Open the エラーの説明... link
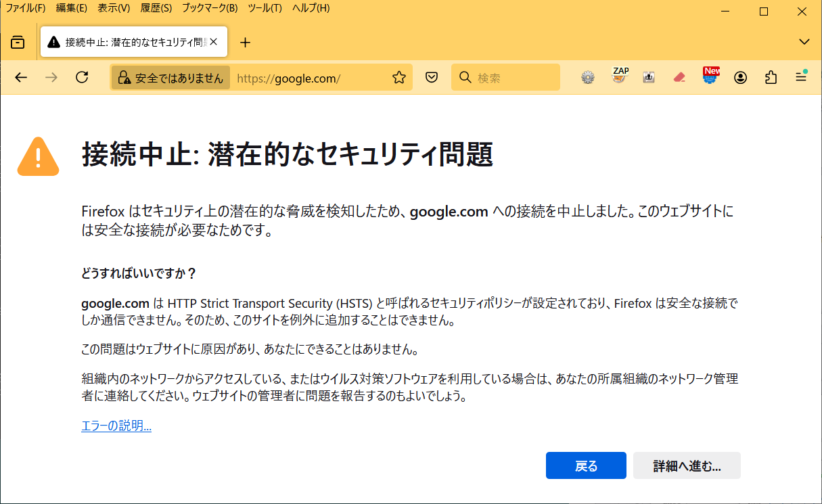This screenshot has height=504, width=822. coord(116,426)
